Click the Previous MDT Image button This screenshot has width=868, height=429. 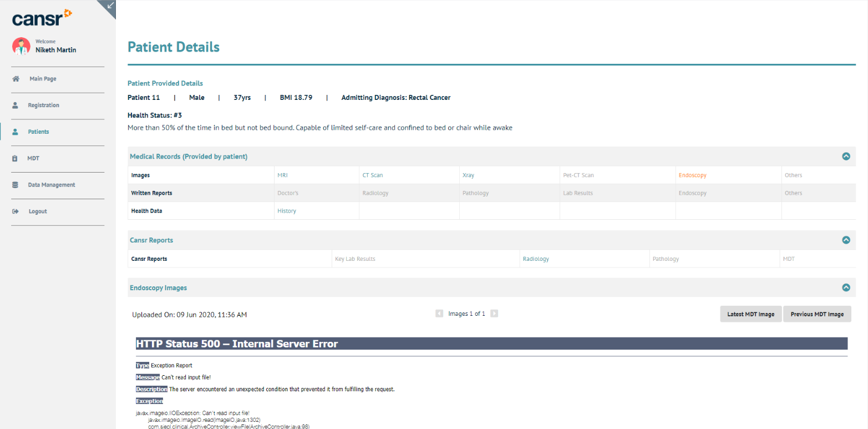816,314
